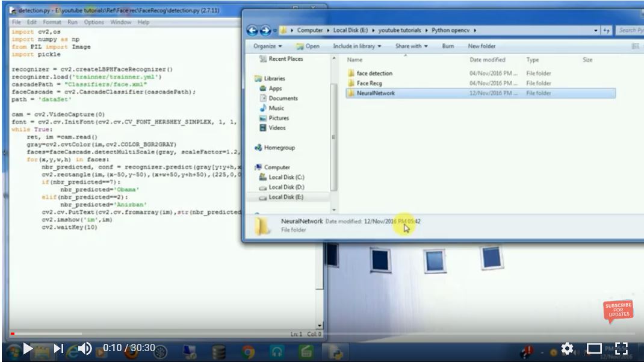Sort files by Date modified column
This screenshot has height=362, width=644.
coord(488,60)
